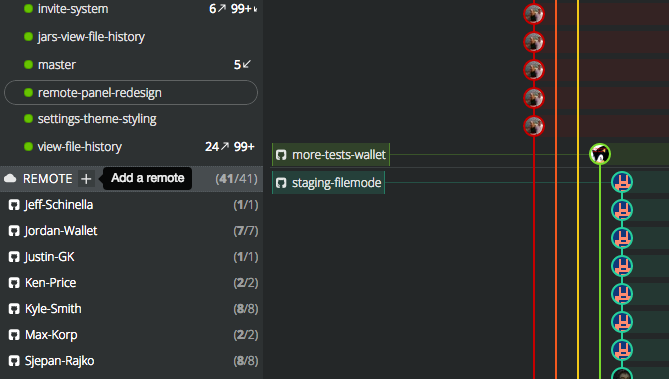The image size is (669, 379).
Task: Select the more-tests-wallet commit avatar node
Action: coord(600,154)
